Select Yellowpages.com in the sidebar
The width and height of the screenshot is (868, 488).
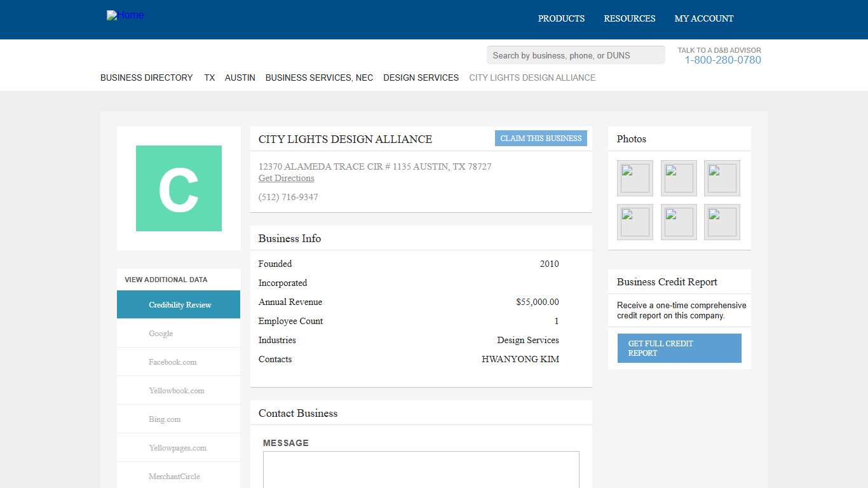pyautogui.click(x=177, y=448)
